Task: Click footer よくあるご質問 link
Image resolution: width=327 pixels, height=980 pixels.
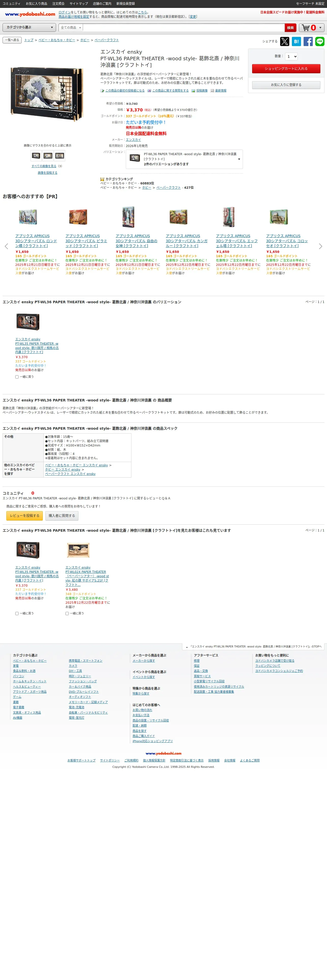Action: click(x=250, y=760)
